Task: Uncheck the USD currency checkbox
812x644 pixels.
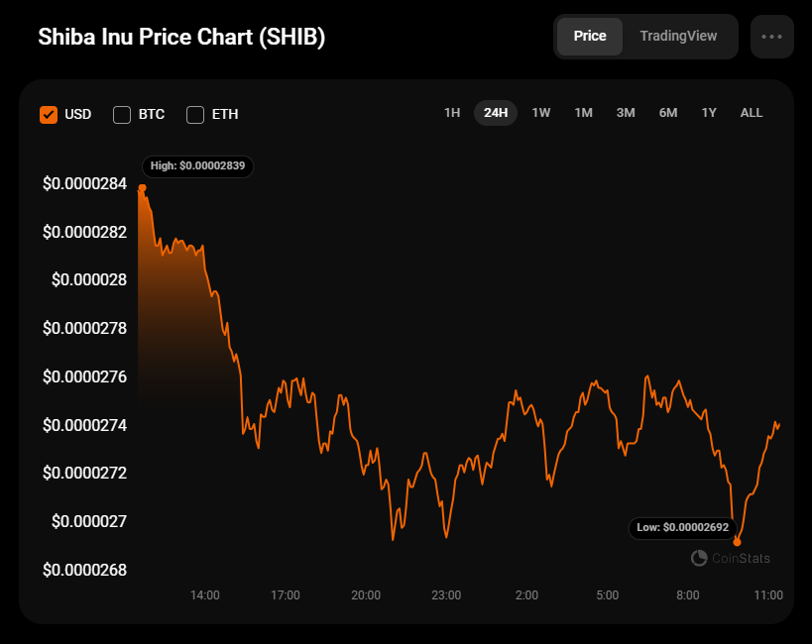Action: [49, 114]
